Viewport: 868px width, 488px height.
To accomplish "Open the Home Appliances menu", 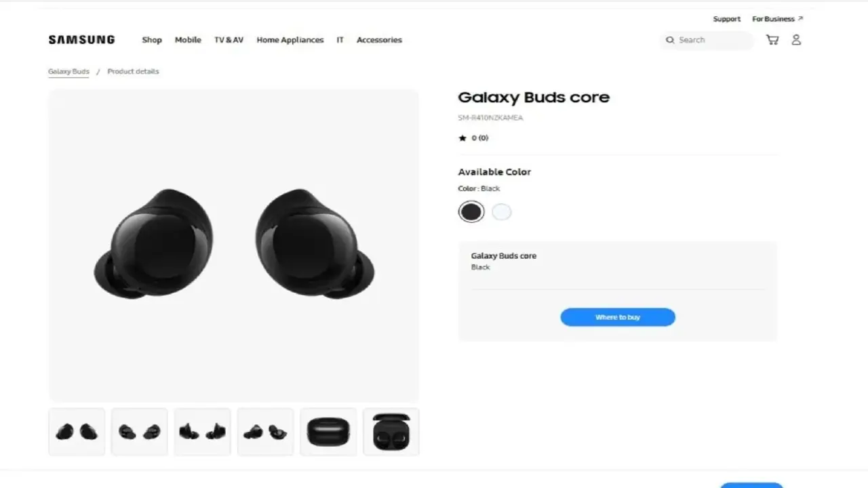I will [x=290, y=40].
